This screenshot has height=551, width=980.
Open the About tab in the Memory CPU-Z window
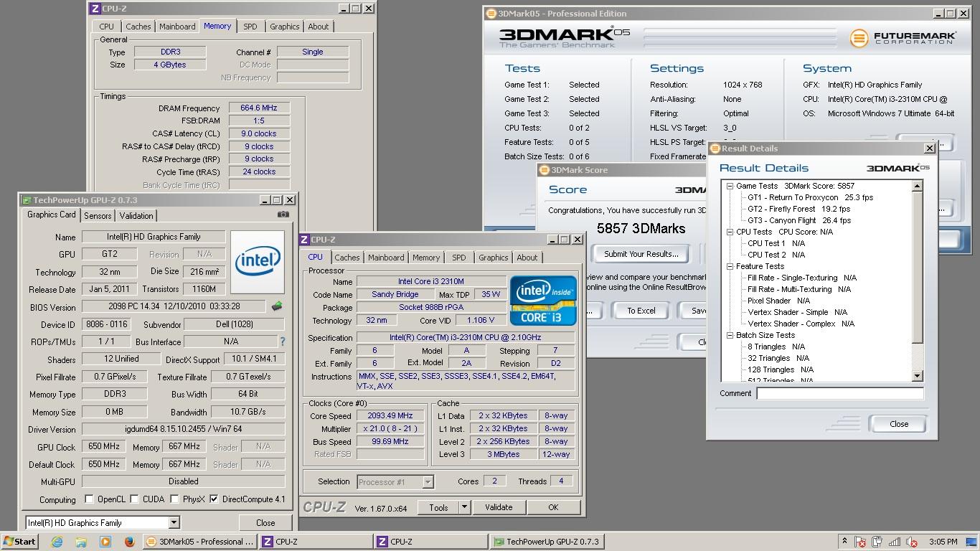319,27
